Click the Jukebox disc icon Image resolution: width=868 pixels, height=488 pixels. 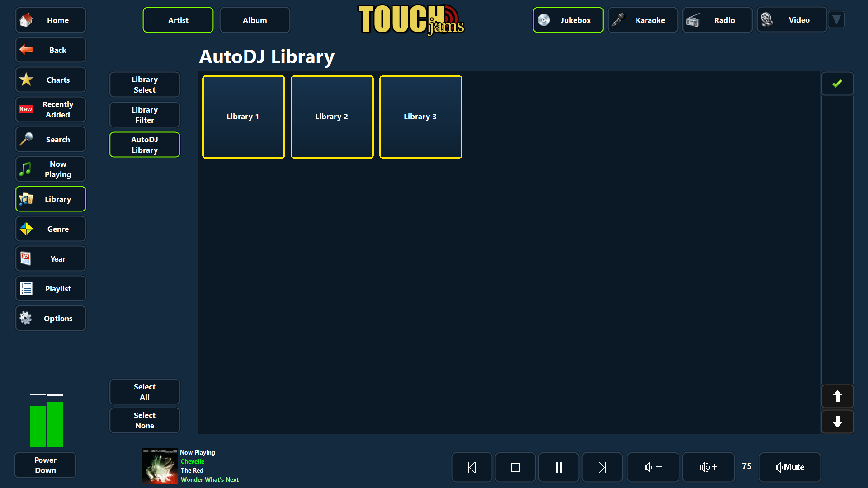click(x=544, y=20)
